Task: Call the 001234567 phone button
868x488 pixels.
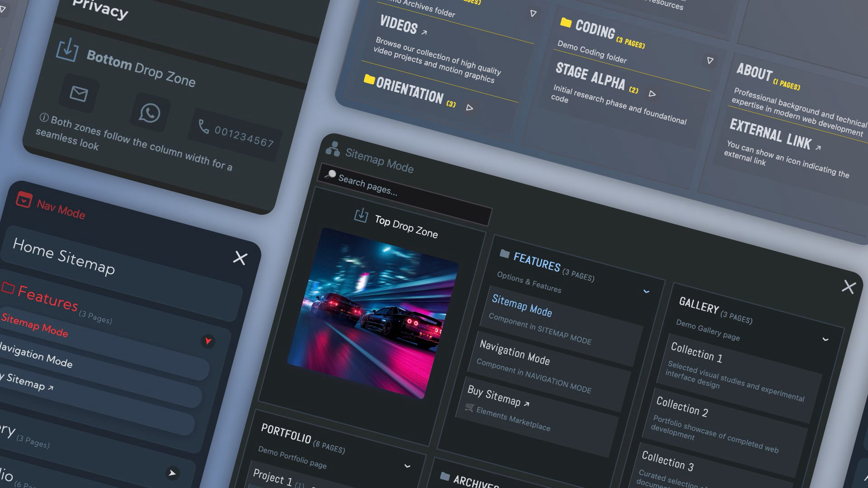Action: point(236,134)
